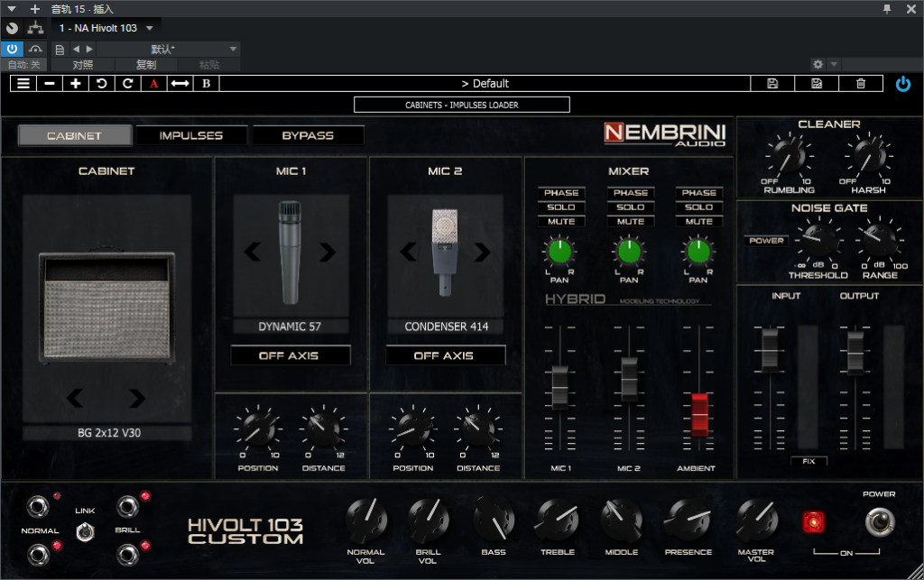Click the automation off (自动: 关) button
Viewport: 924px width, 580px height.
[24, 65]
